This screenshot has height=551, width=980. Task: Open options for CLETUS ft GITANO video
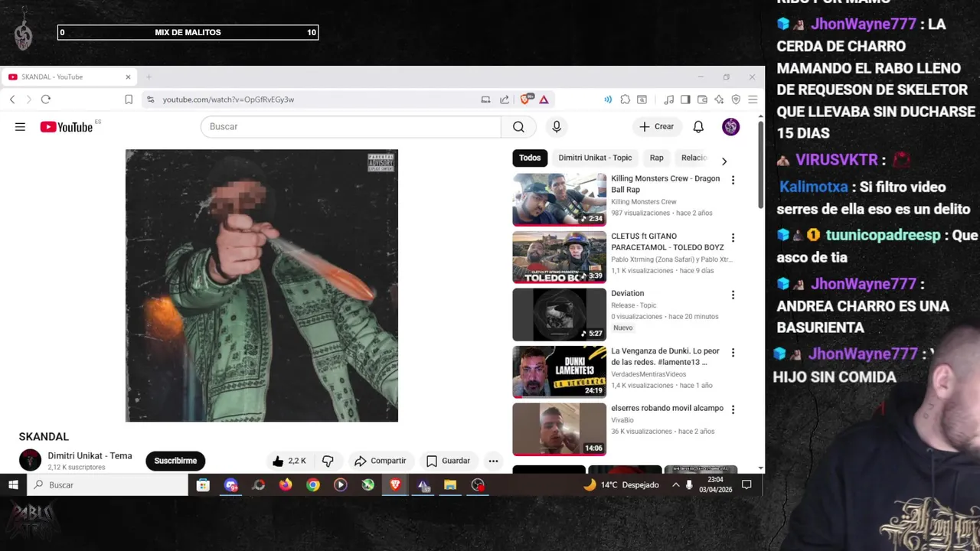click(733, 237)
